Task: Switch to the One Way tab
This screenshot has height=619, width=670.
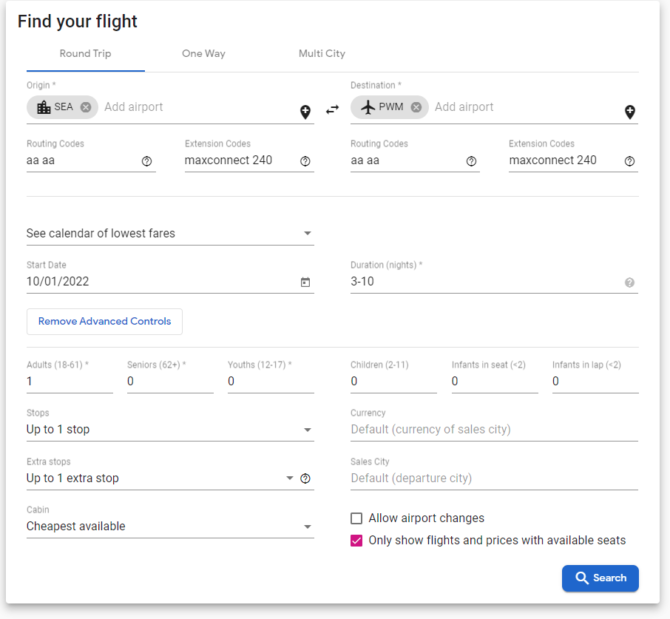Action: pos(204,54)
